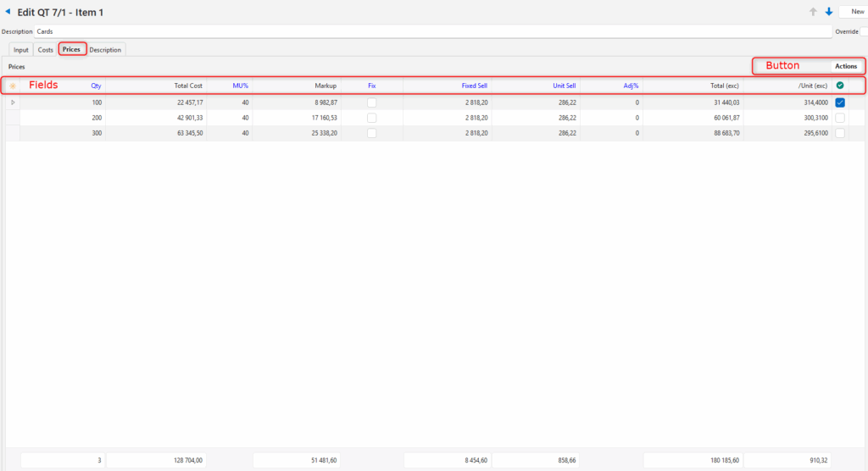The image size is (868, 471).
Task: Click the grey up arrow near New
Action: point(813,12)
